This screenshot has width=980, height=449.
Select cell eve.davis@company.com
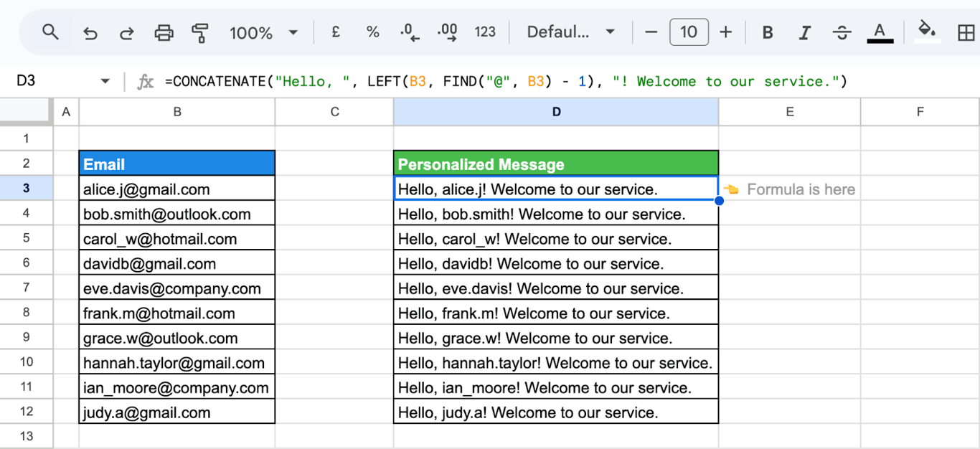point(177,288)
